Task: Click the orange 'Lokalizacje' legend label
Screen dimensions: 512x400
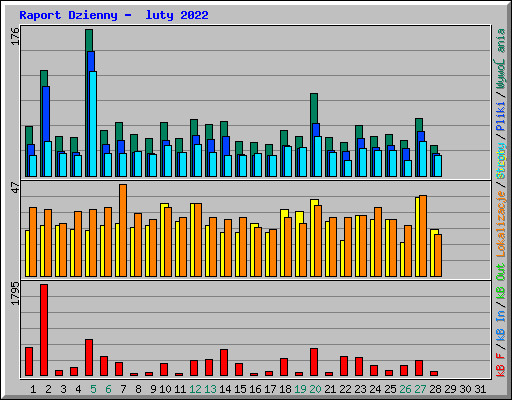Action: coord(501,224)
